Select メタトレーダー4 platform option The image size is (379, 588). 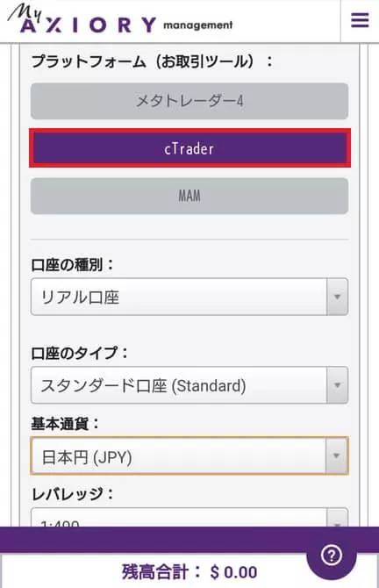[x=189, y=101]
